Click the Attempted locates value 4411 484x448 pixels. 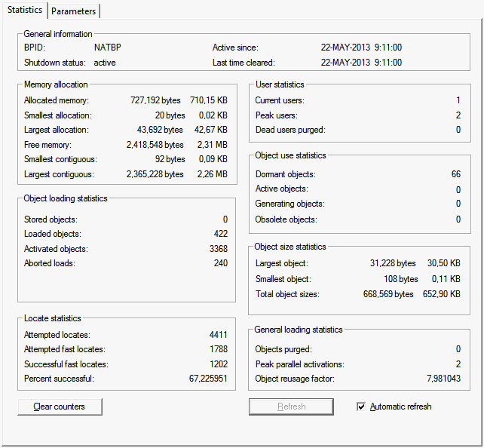pyautogui.click(x=218, y=335)
